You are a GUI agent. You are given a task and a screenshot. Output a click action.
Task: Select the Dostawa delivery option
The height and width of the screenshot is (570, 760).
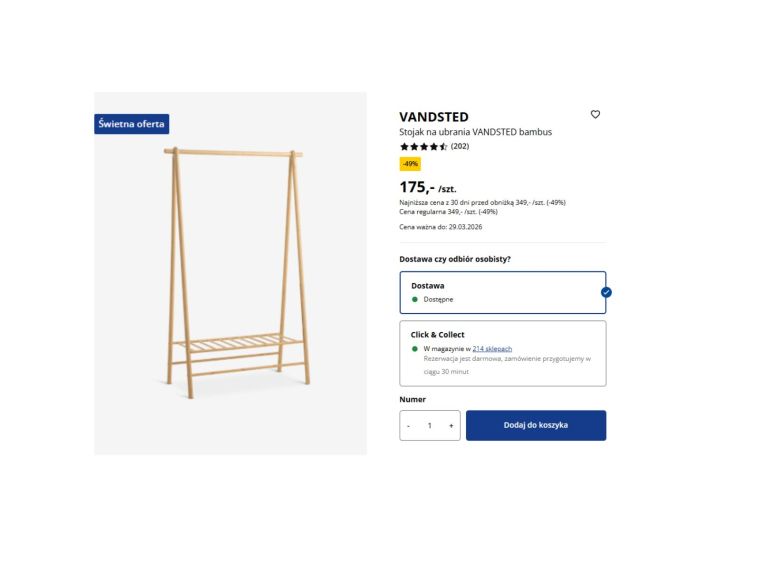502,292
